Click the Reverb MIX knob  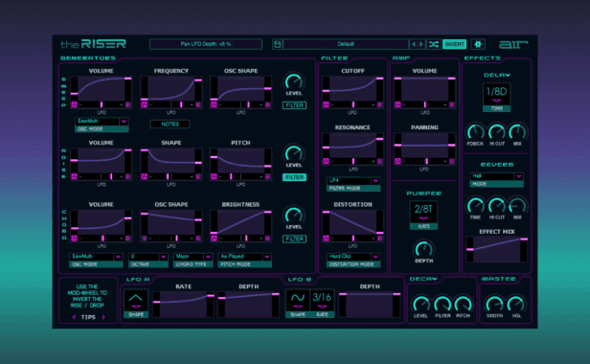tap(518, 206)
